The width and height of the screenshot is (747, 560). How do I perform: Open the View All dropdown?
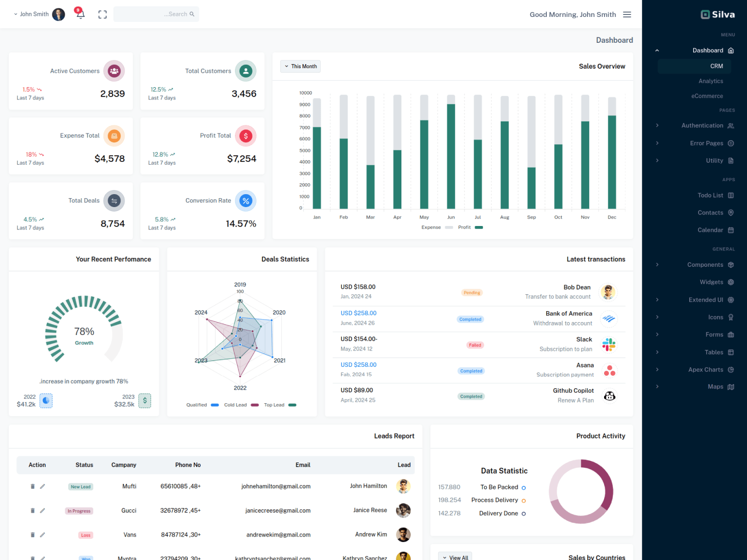455,557
